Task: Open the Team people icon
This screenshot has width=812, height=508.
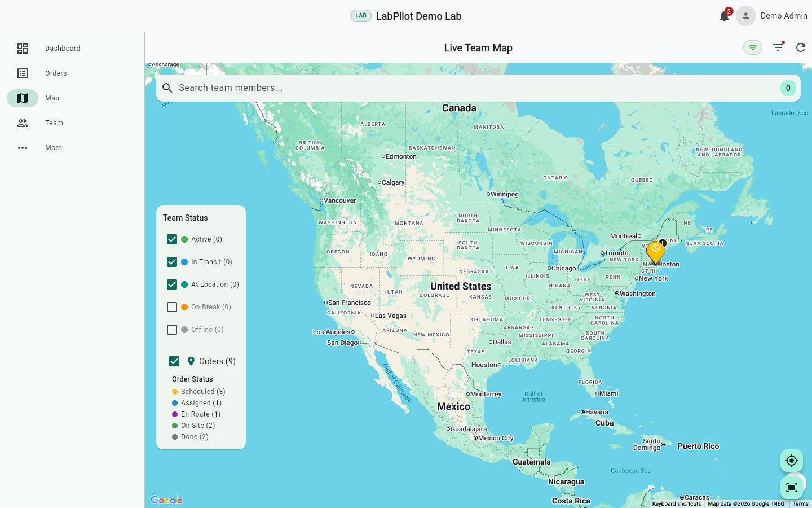Action: pyautogui.click(x=23, y=123)
